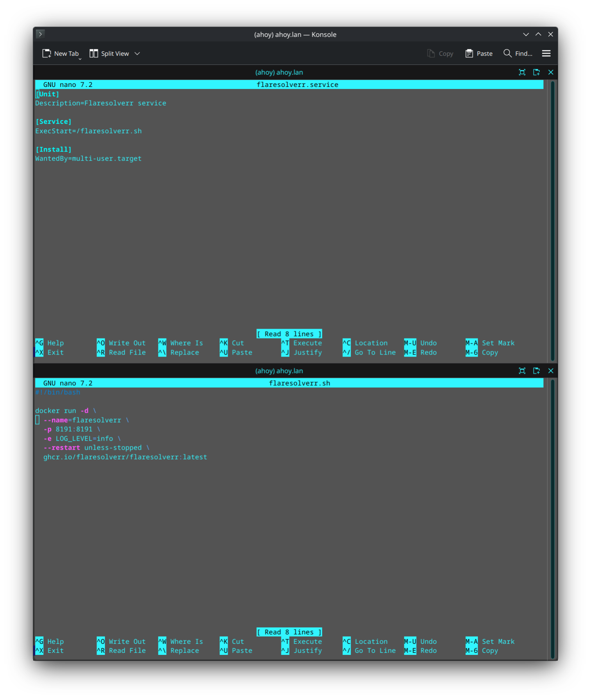The height and width of the screenshot is (700, 591).
Task: Click "^\ Replace" in the flaresolverr.sh pane
Action: 179,651
